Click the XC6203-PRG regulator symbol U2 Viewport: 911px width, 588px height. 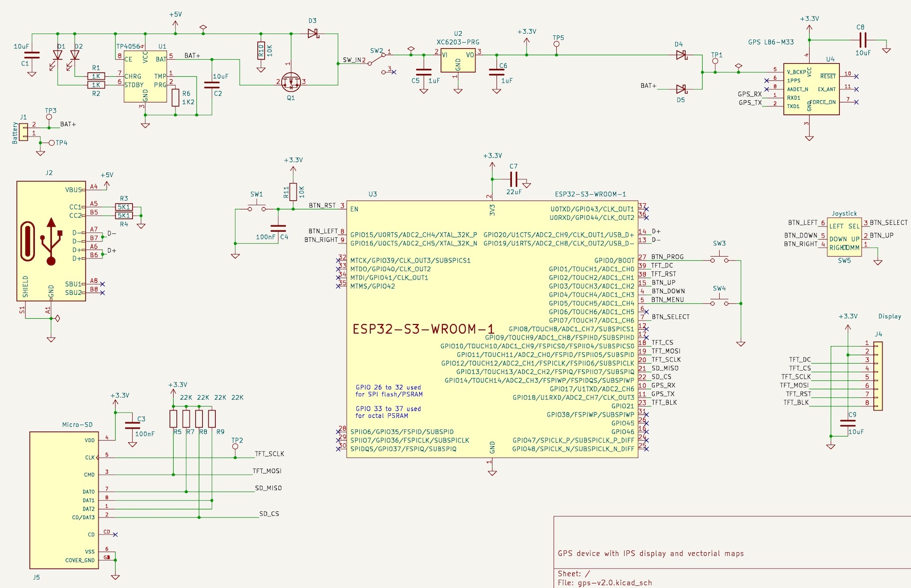click(x=458, y=60)
